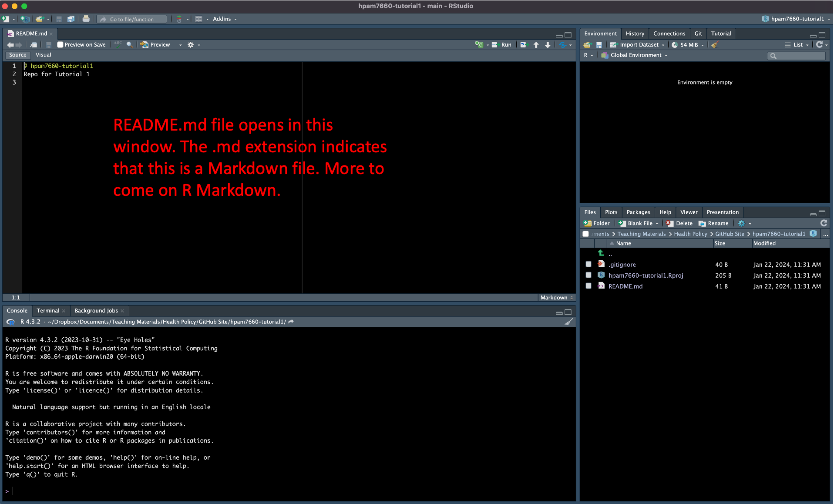Open the Addins dropdown menu

pyautogui.click(x=225, y=19)
